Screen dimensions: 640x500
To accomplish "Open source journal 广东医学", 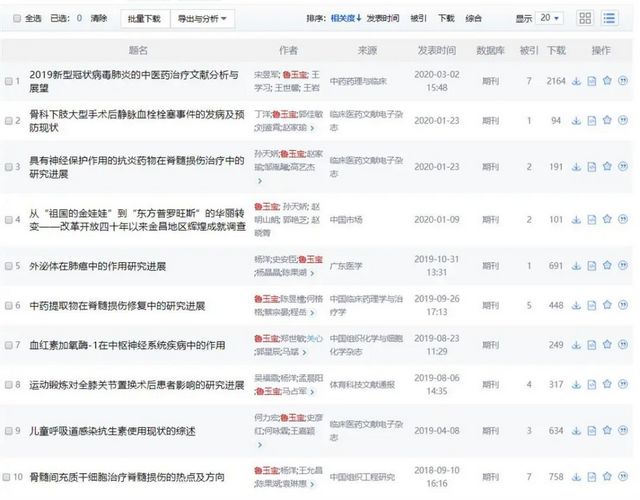I will click(x=346, y=266).
